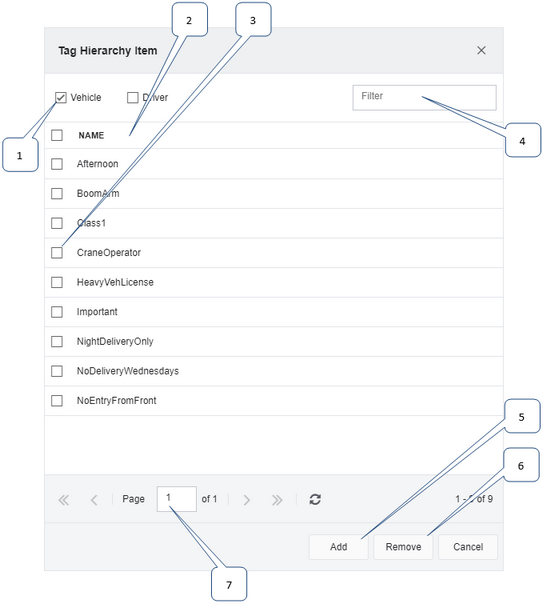Image resolution: width=543 pixels, height=604 pixels.
Task: Refresh the tag list
Action: (315, 499)
